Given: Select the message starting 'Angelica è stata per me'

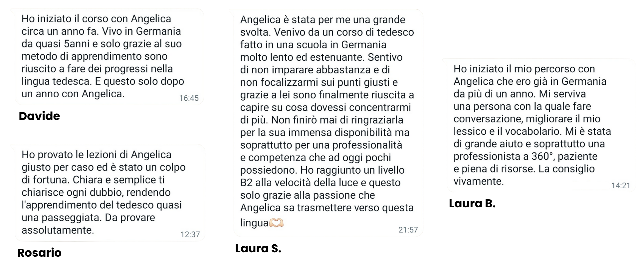Looking at the screenshot, I should 328,123.
